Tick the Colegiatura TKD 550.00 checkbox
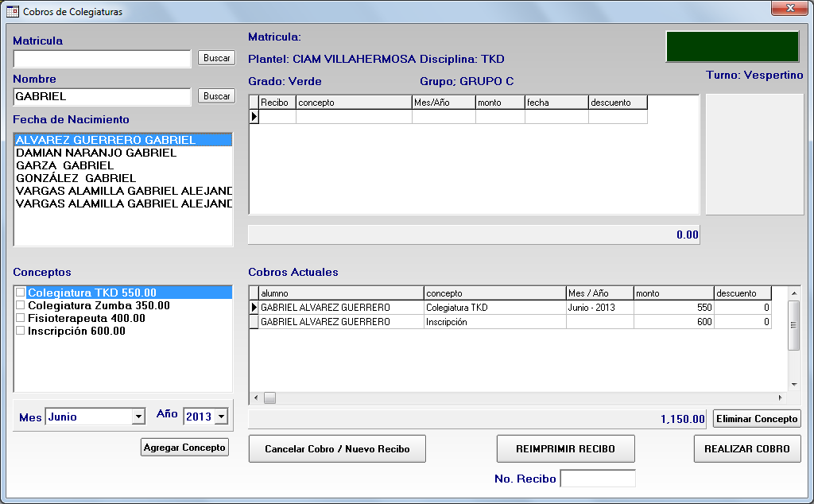 pyautogui.click(x=20, y=293)
